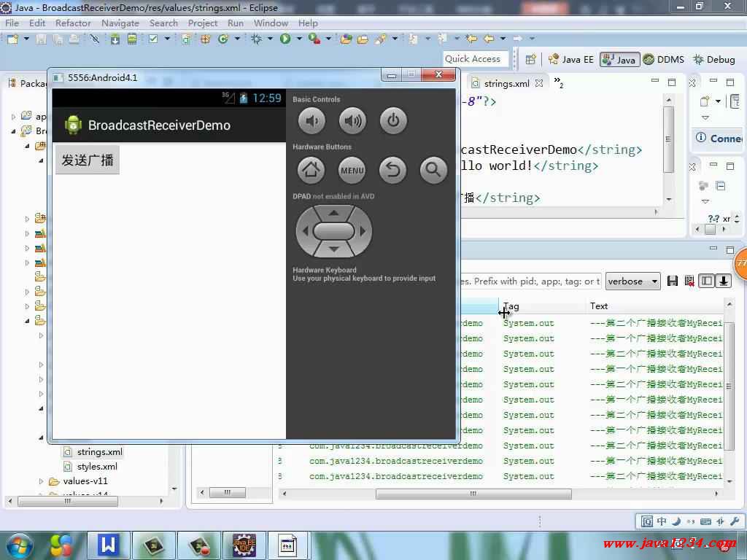
Task: Tap the emulator Back hardware button
Action: pos(392,170)
